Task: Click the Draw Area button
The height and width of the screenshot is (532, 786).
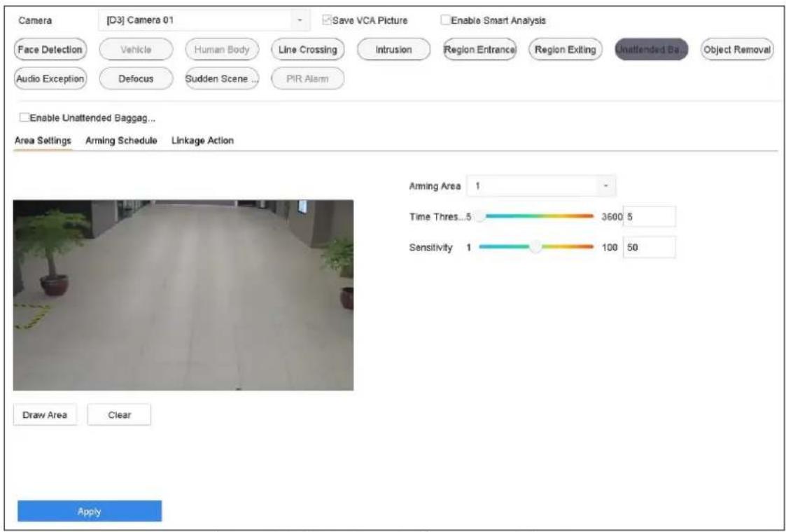Action: coord(45,414)
